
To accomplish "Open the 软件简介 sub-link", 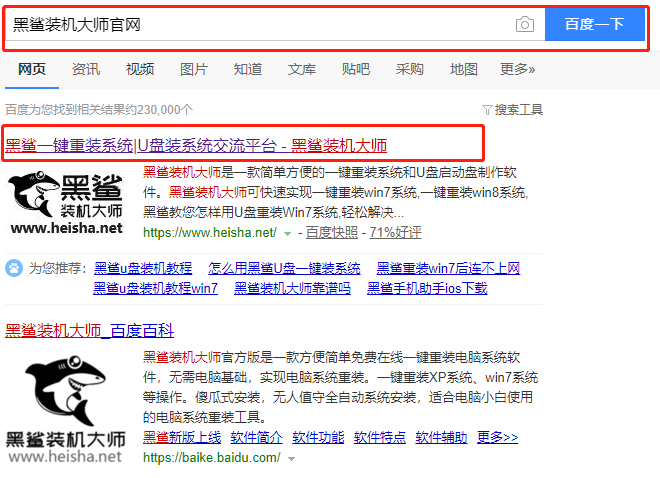I will click(256, 438).
